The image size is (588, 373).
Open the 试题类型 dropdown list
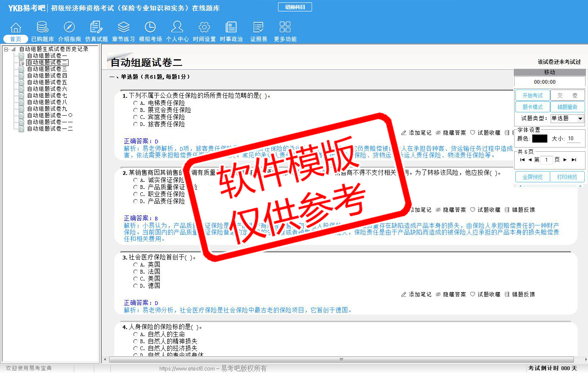pyautogui.click(x=580, y=119)
